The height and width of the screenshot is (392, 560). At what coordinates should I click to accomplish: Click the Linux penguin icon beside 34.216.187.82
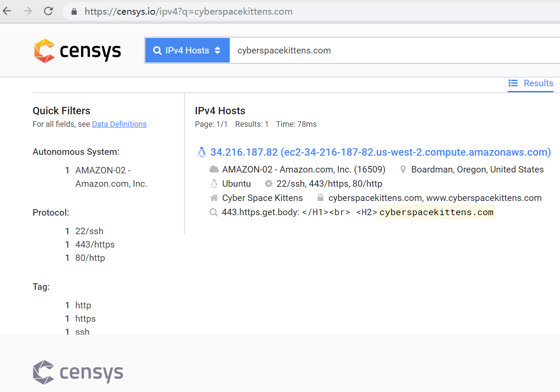click(x=201, y=152)
